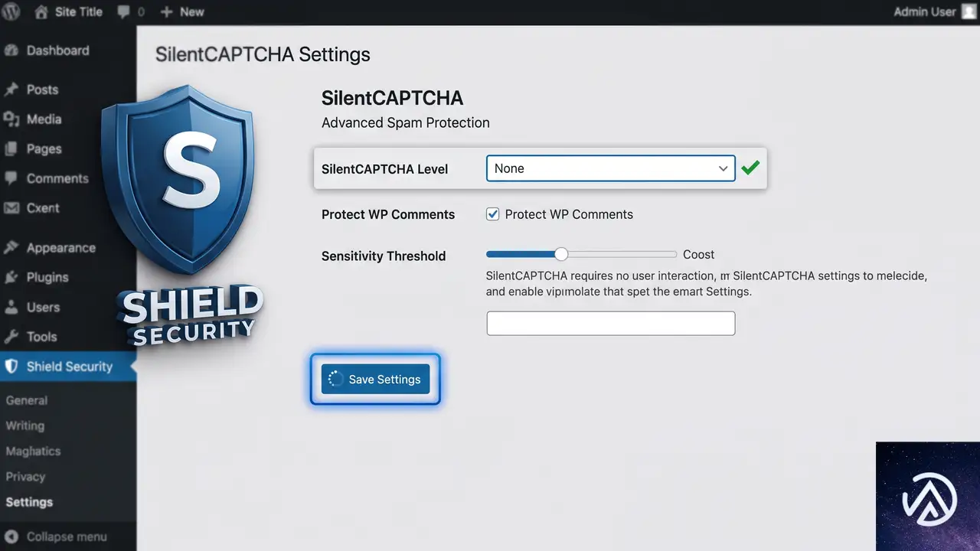Click the SilentCAPTCHA Settings page heading
This screenshot has height=551, width=980.
263,54
